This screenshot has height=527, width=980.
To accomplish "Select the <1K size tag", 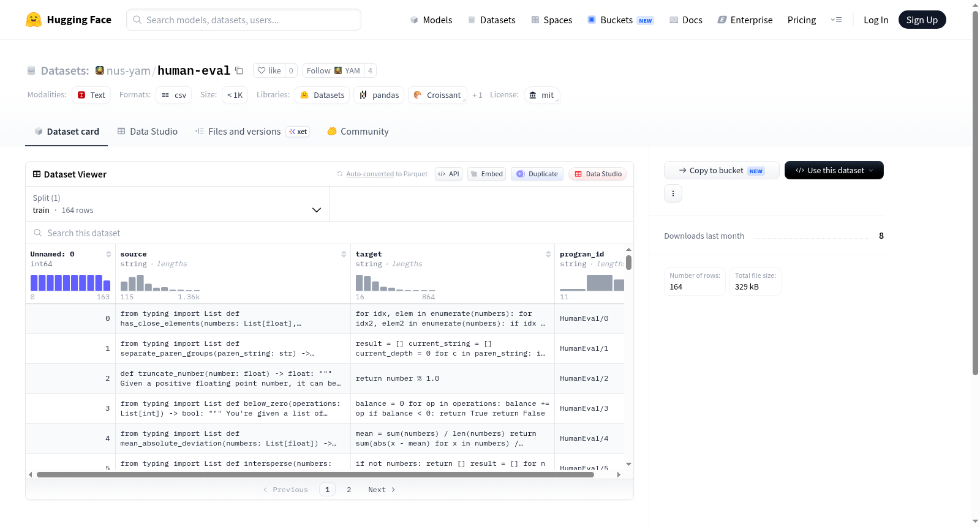I will (235, 95).
